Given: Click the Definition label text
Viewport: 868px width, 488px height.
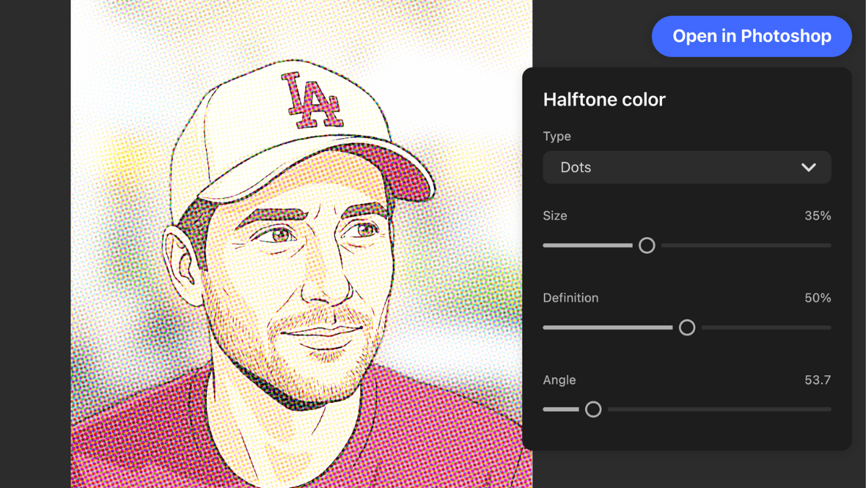Looking at the screenshot, I should tap(571, 298).
